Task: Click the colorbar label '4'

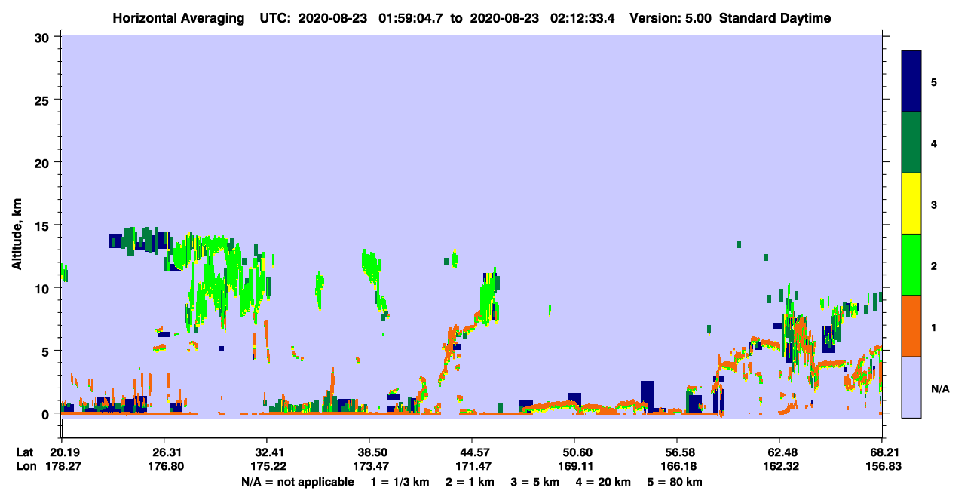Action: 934,143
